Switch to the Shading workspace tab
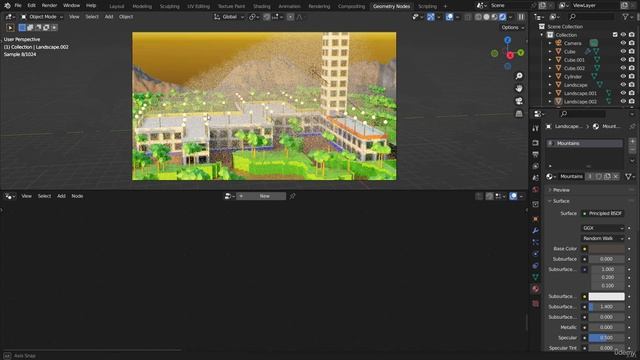The width and height of the screenshot is (640, 360). (x=262, y=7)
